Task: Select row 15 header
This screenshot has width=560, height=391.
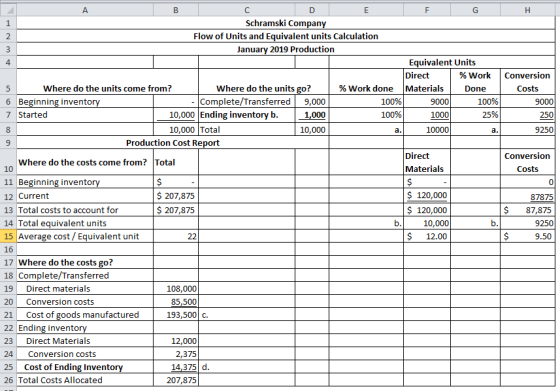Action: 8,236
